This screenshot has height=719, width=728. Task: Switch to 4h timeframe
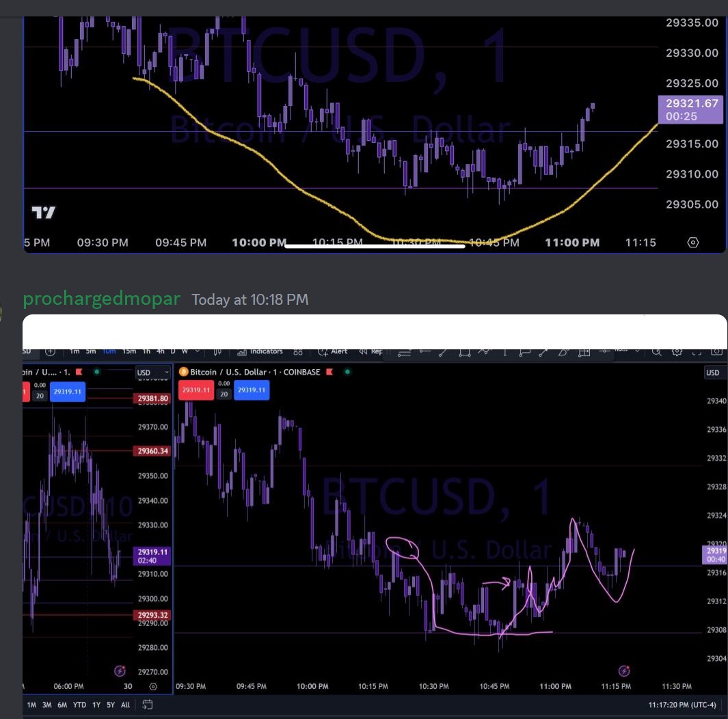coord(161,351)
